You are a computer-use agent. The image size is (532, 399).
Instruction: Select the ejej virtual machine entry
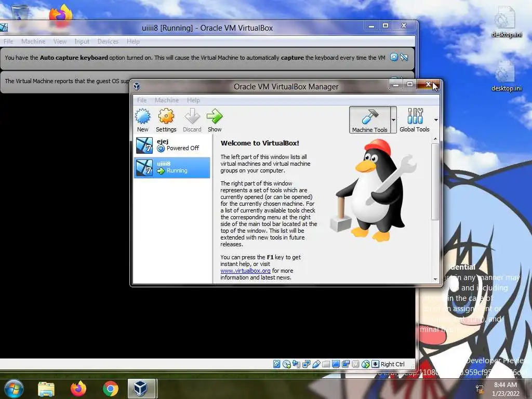[x=172, y=145]
